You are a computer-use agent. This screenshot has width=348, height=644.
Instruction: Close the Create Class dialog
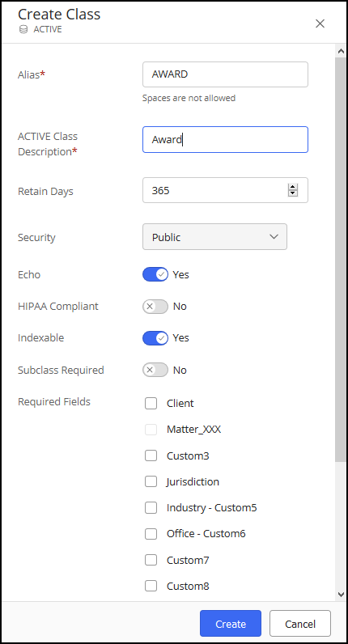point(320,23)
